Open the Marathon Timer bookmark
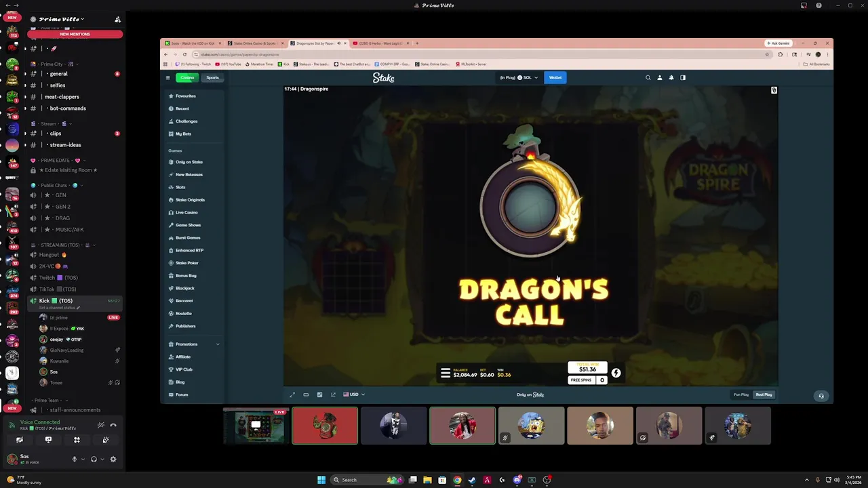The image size is (868, 488). pos(259,64)
